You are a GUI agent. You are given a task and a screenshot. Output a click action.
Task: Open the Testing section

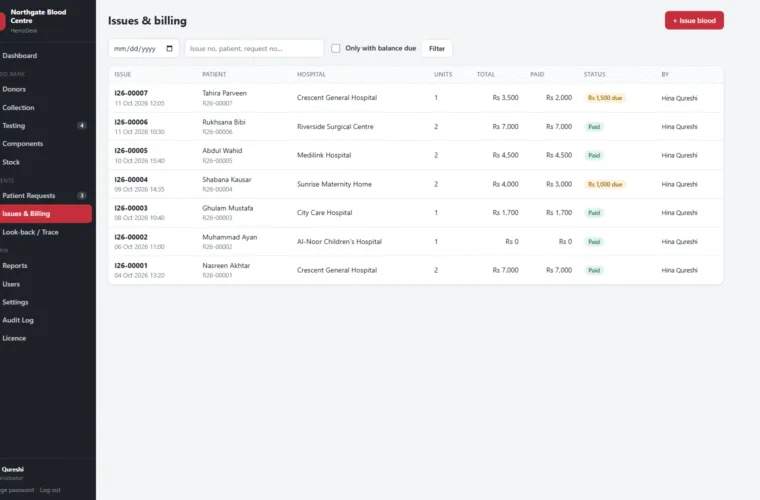coord(14,125)
